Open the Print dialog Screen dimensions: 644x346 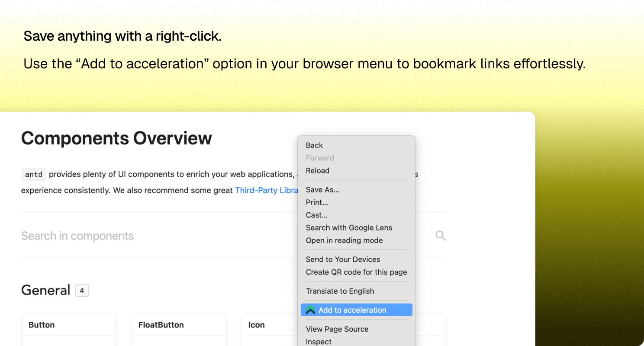point(317,202)
